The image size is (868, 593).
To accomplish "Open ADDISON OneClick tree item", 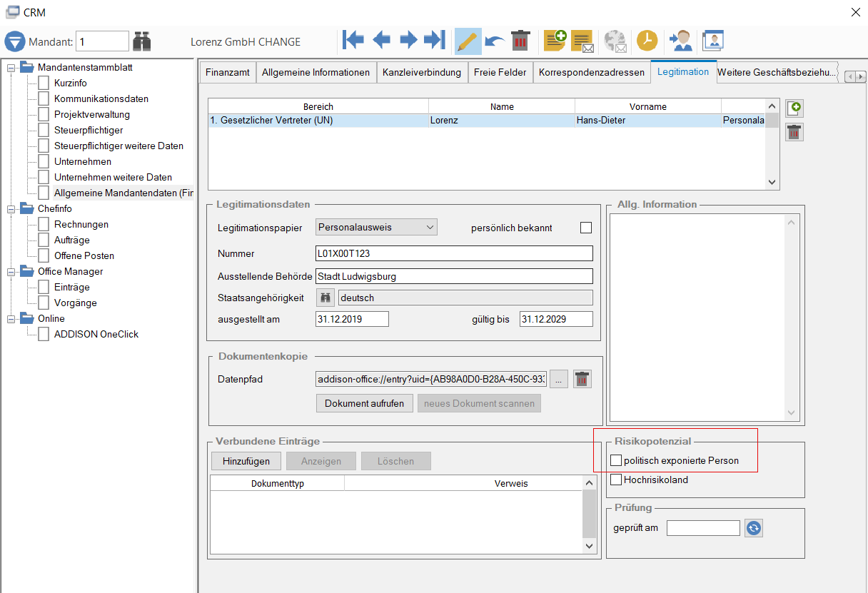I will click(96, 335).
